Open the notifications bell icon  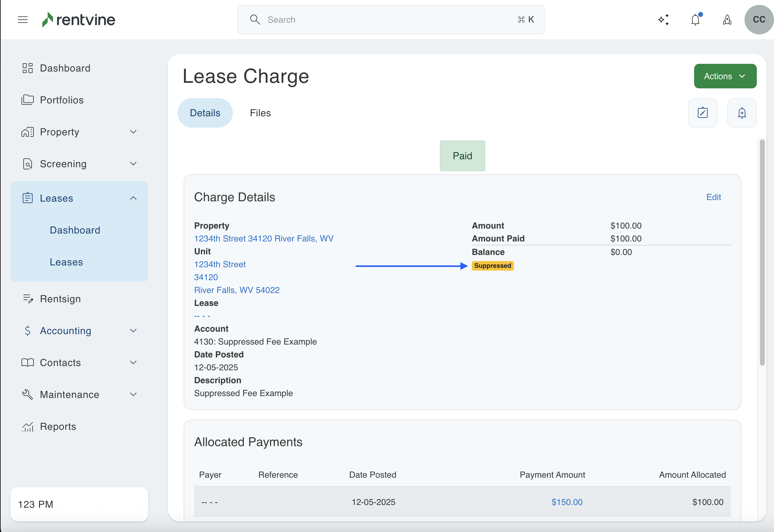tap(695, 20)
